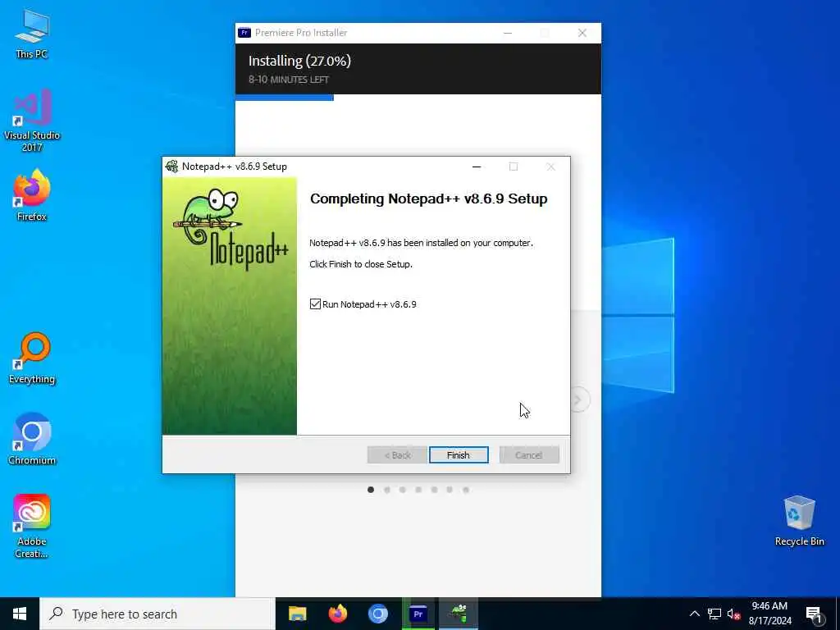Open the network status tray icon

pyautogui.click(x=714, y=614)
